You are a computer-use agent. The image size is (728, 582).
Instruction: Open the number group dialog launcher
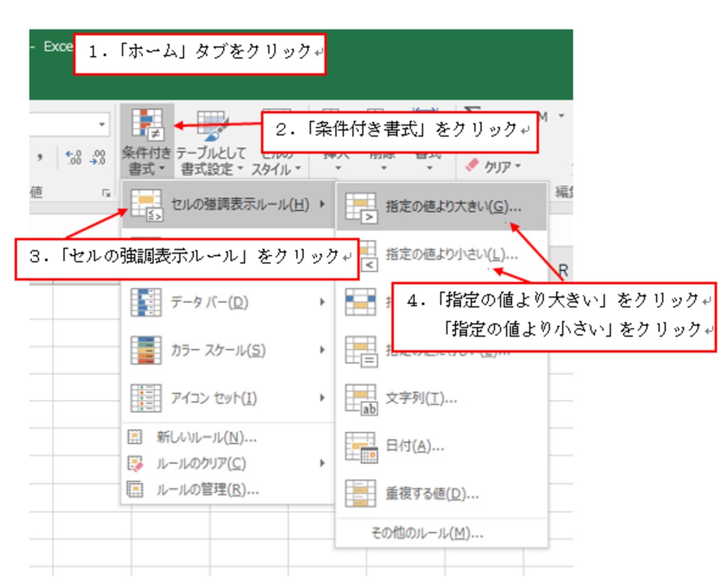tap(106, 192)
